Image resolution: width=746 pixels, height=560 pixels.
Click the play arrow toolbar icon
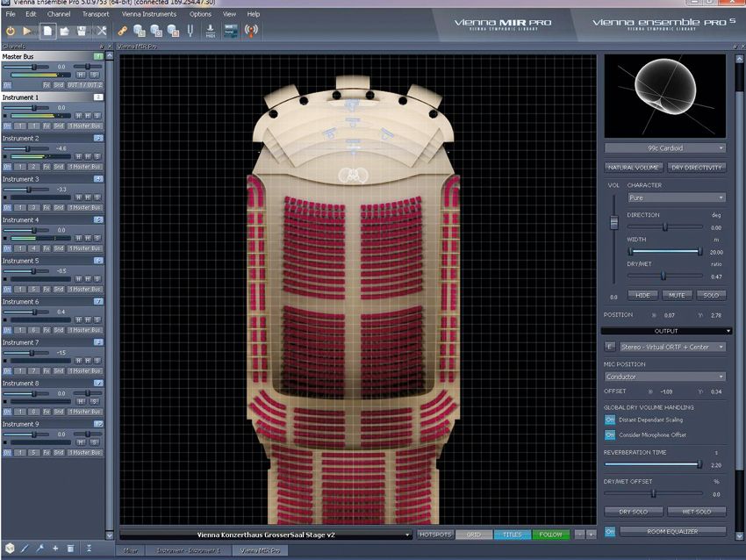pos(27,31)
